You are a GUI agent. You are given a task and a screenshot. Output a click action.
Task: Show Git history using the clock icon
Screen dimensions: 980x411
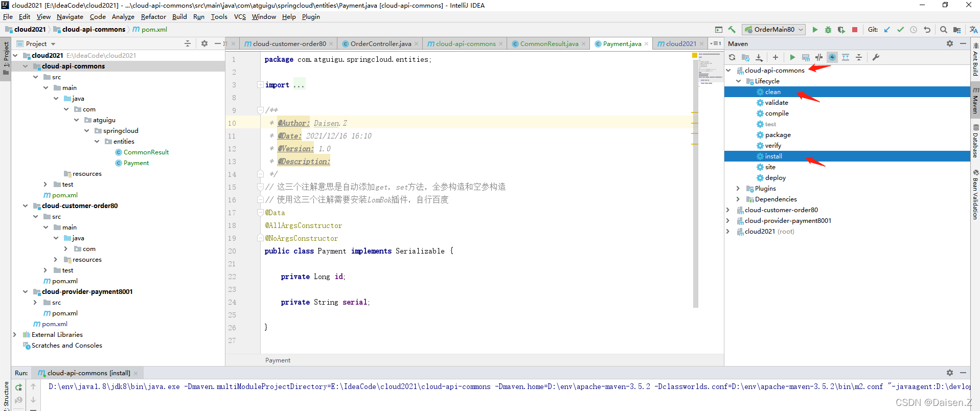(914, 30)
